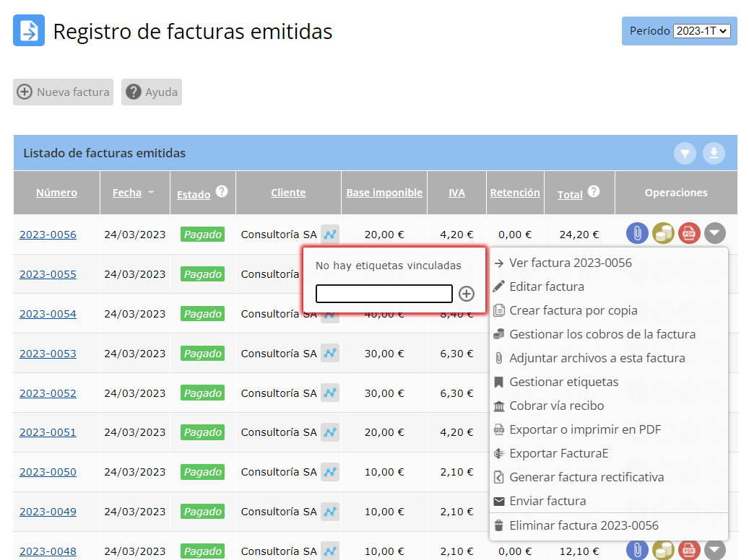Viewport: 749px width, 560px height.
Task: Click the Ayuda button
Action: (152, 92)
